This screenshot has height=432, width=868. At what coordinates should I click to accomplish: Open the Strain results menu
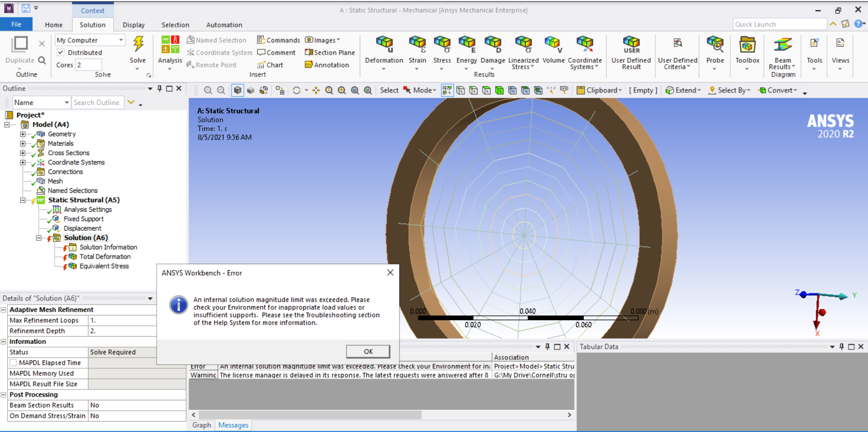[x=417, y=52]
